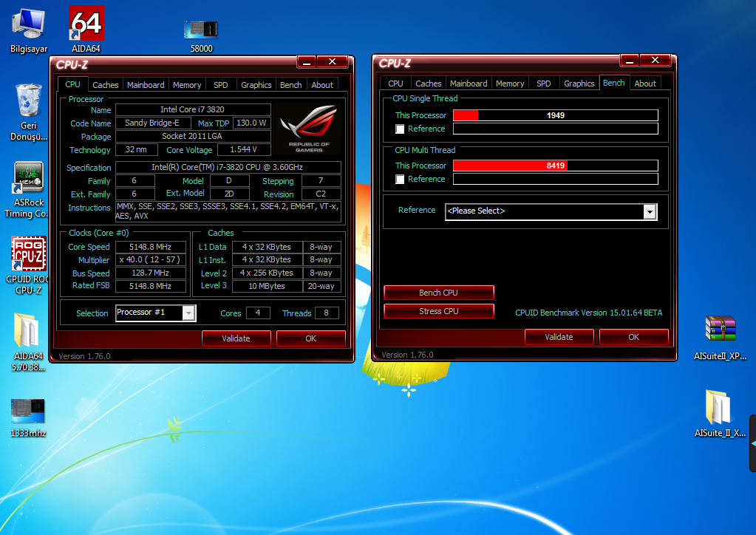Start the Bench CPU test
This screenshot has width=756, height=535.
439,293
